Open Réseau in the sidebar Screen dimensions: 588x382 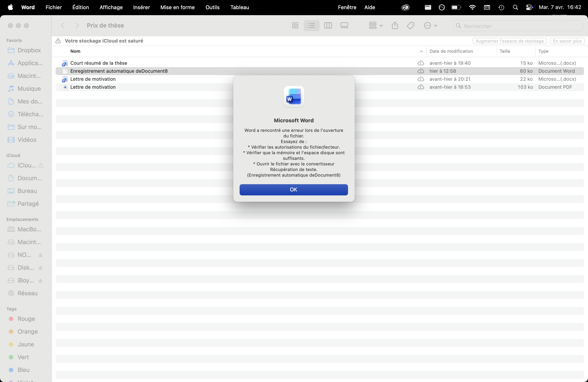23,293
